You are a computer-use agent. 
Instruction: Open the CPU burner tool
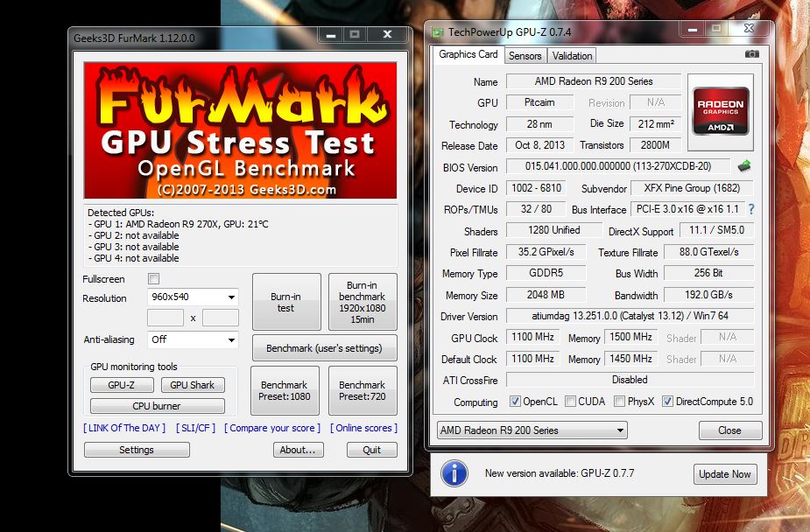point(157,406)
